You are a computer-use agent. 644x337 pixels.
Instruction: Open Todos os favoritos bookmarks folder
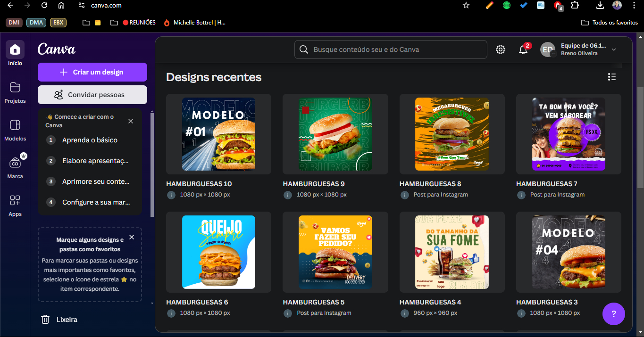click(610, 23)
